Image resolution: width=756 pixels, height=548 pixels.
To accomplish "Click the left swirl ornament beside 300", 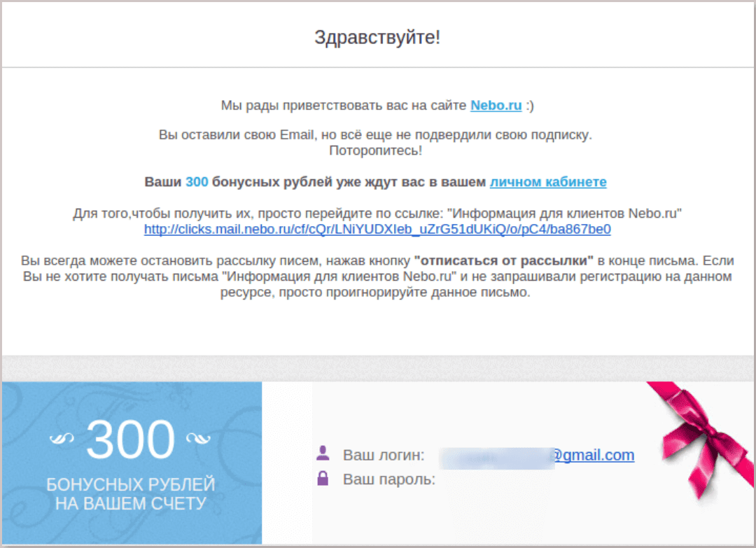I will coord(62,438).
